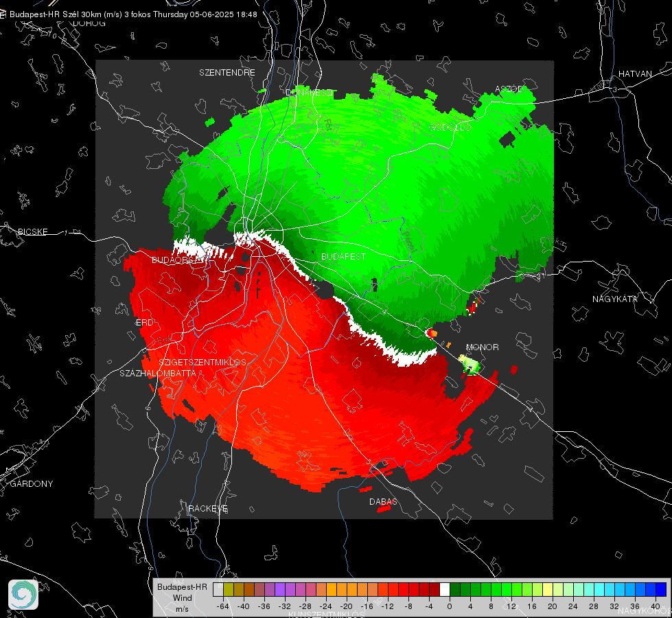Click the 'Budapest-HR Wind m/s' legend title
Viewport: 672px width, 618px height.
pyautogui.click(x=182, y=597)
